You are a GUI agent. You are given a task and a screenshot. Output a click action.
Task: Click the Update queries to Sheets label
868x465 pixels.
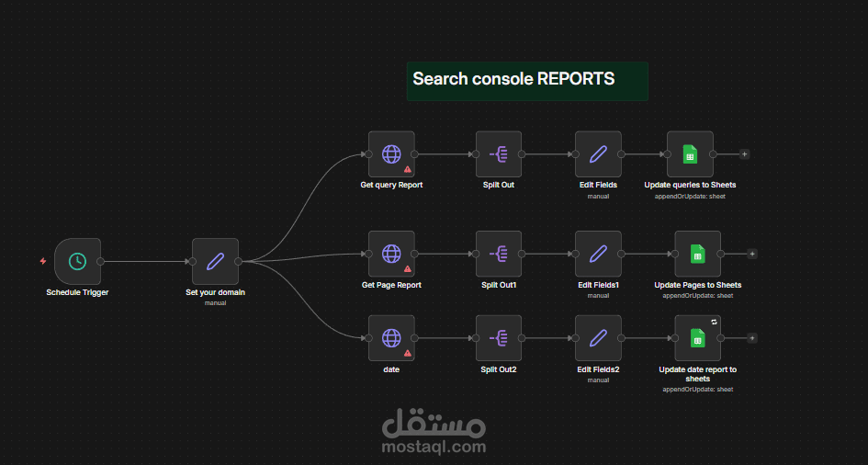pyautogui.click(x=690, y=185)
